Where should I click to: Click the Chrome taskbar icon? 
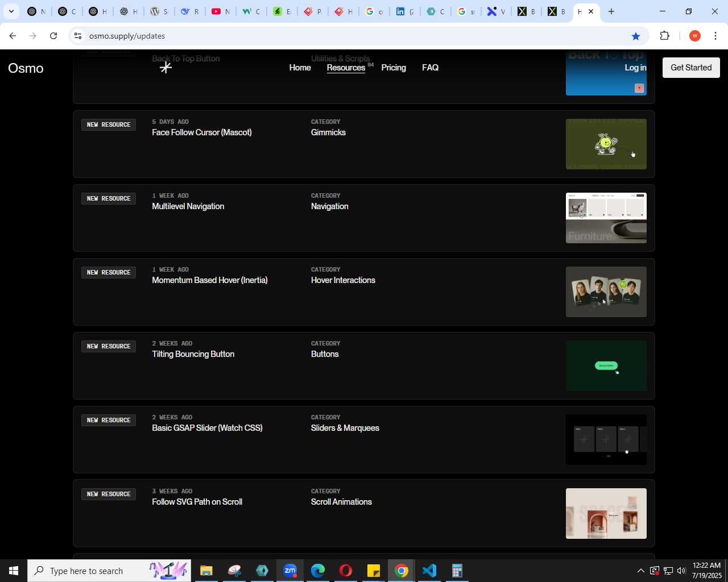[x=402, y=571]
